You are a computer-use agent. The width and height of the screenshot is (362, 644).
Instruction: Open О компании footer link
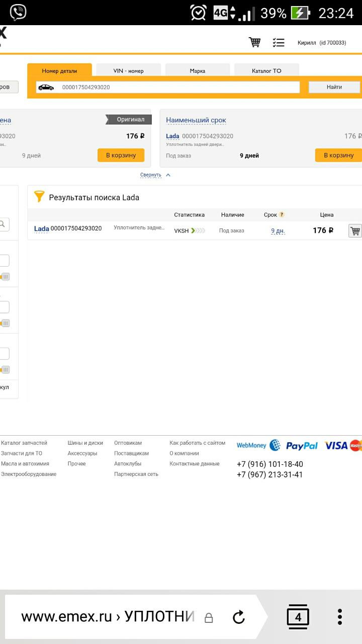coord(185,453)
